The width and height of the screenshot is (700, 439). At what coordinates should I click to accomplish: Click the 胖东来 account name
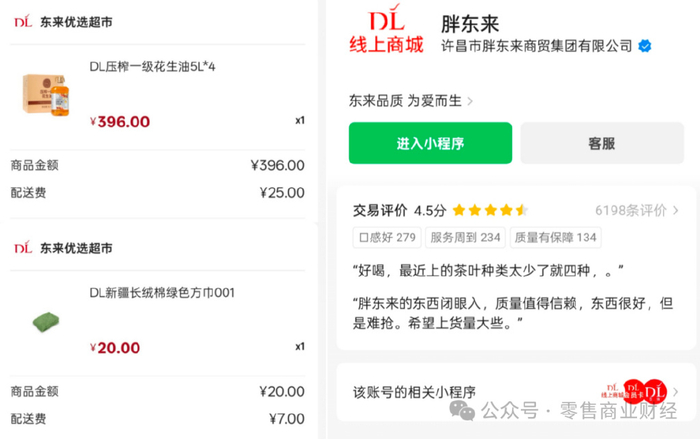tap(470, 22)
